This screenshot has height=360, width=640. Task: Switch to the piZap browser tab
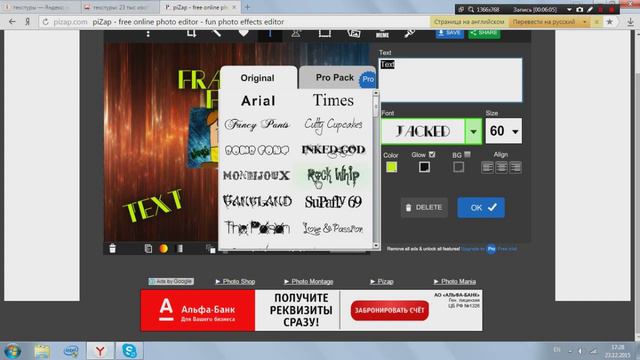coord(199,7)
